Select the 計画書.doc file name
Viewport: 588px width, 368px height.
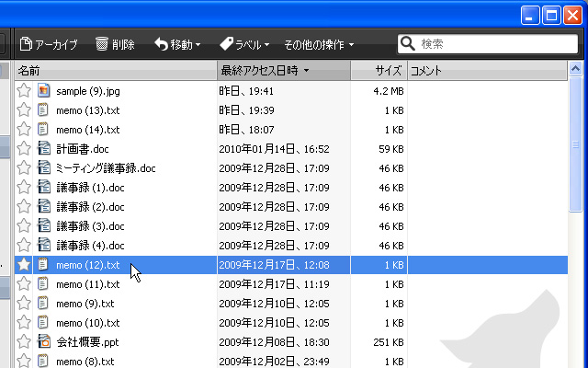pos(83,149)
